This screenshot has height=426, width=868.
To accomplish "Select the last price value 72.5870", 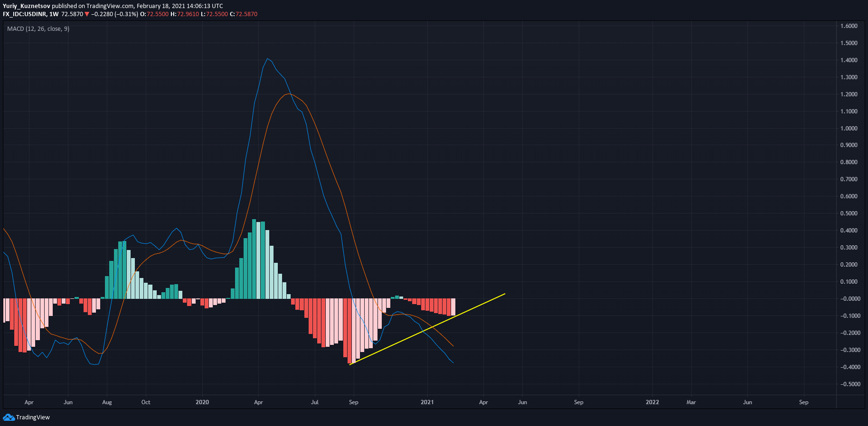I will pyautogui.click(x=72, y=14).
